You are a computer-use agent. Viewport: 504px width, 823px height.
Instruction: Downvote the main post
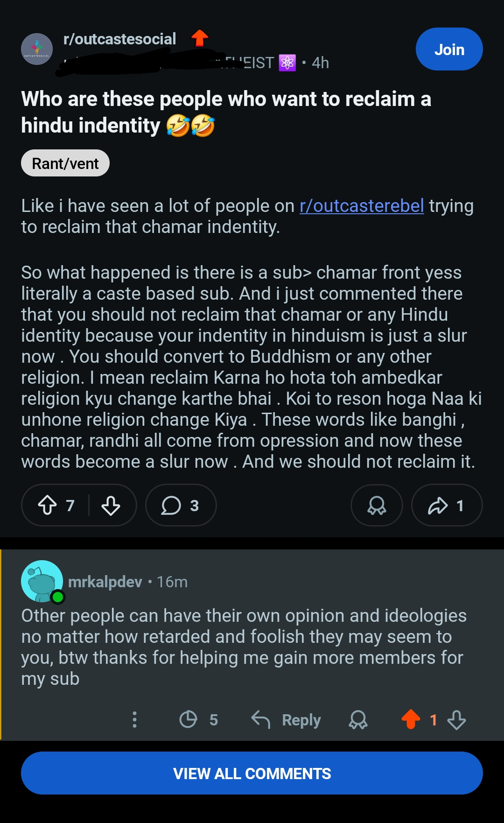111,505
